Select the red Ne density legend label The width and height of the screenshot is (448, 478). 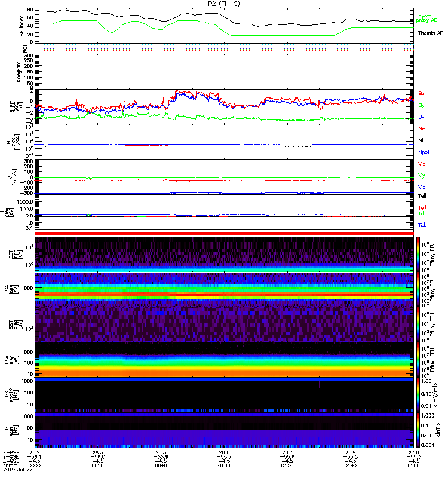421,128
